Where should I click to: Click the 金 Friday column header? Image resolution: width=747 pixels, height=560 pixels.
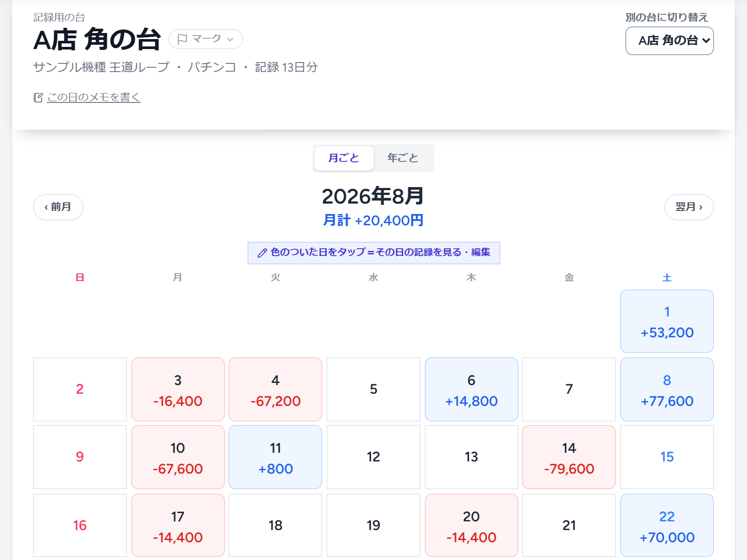569,277
